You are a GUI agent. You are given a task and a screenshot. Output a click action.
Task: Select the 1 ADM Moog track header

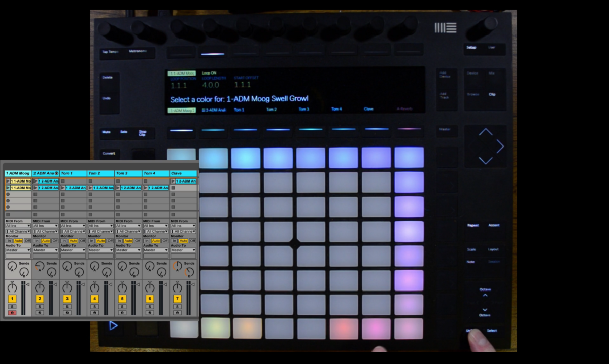pyautogui.click(x=18, y=173)
